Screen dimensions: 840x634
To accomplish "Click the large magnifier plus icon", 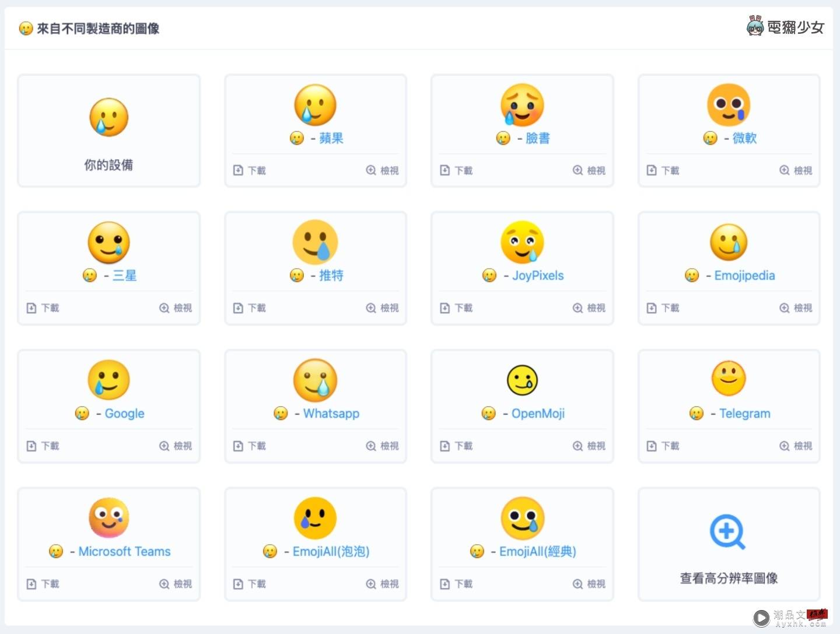I will click(727, 532).
